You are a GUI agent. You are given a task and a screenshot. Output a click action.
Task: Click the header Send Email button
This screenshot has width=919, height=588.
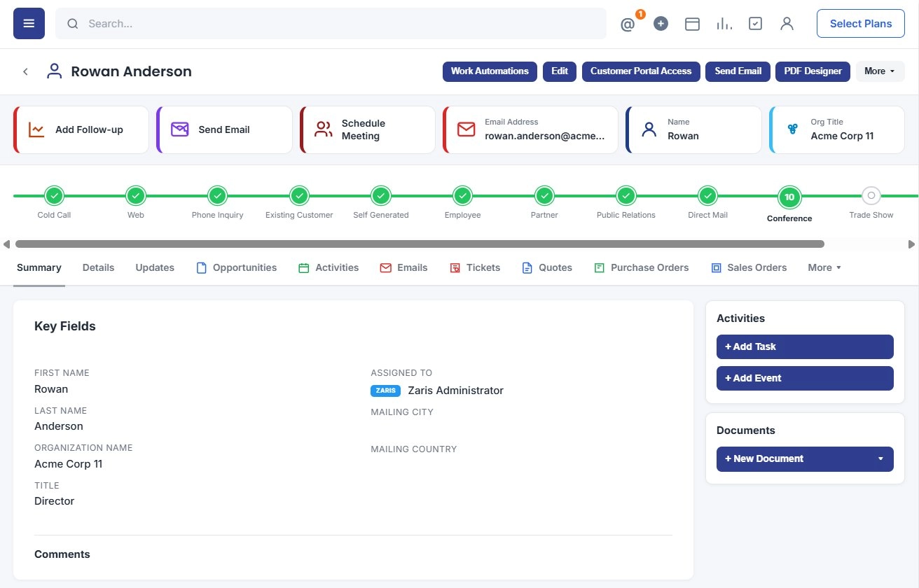[738, 71]
